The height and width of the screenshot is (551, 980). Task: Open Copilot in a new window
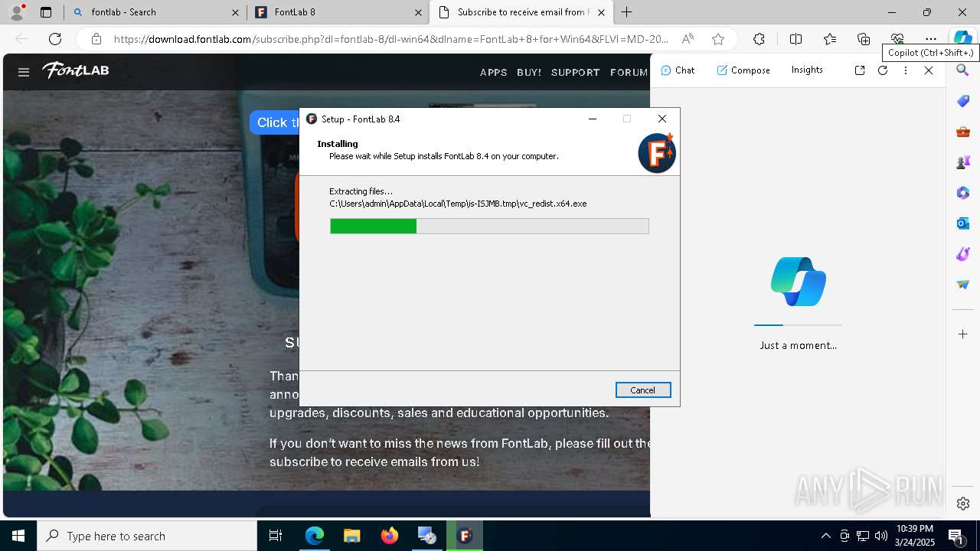[860, 70]
